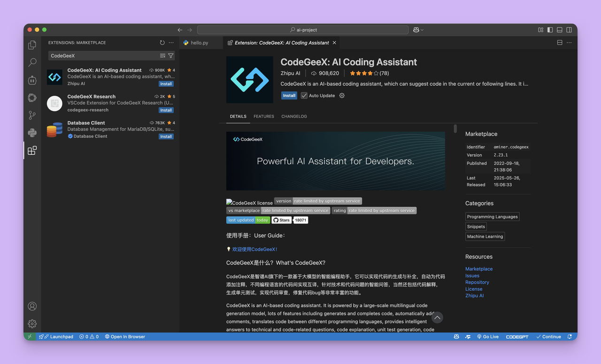Open Extensions view more actions menu
This screenshot has height=364, width=601.
point(171,43)
